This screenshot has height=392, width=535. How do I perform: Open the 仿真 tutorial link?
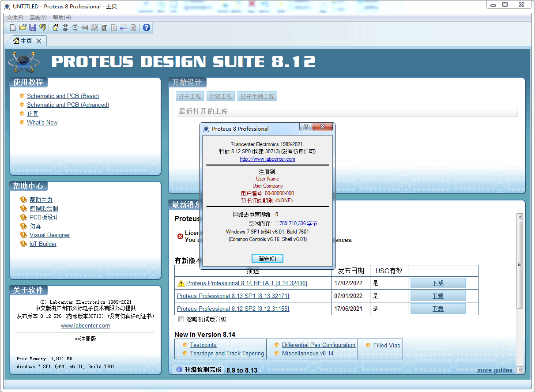33,113
